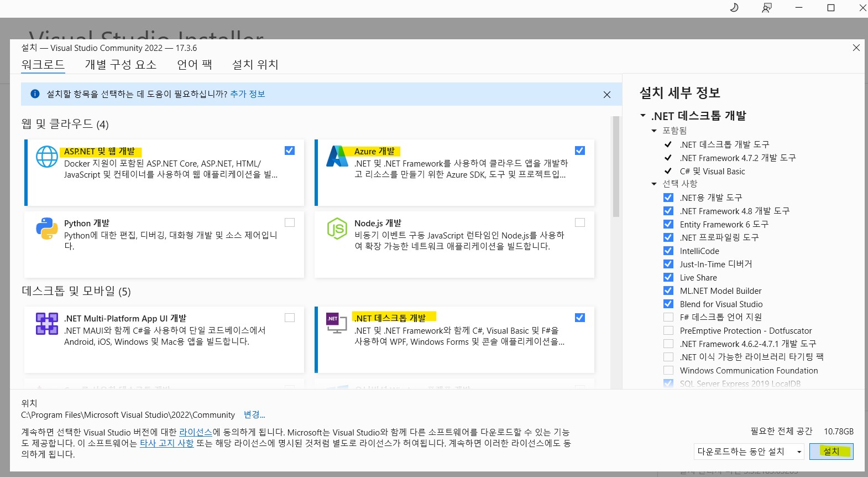Open the 라이선스 license link
The width and height of the screenshot is (868, 477).
[196, 432]
